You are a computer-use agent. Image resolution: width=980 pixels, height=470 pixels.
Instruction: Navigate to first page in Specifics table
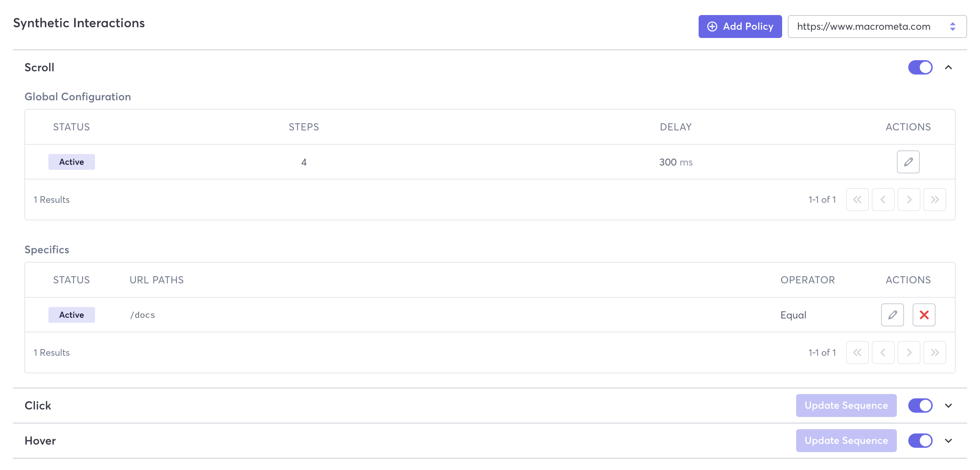click(857, 352)
